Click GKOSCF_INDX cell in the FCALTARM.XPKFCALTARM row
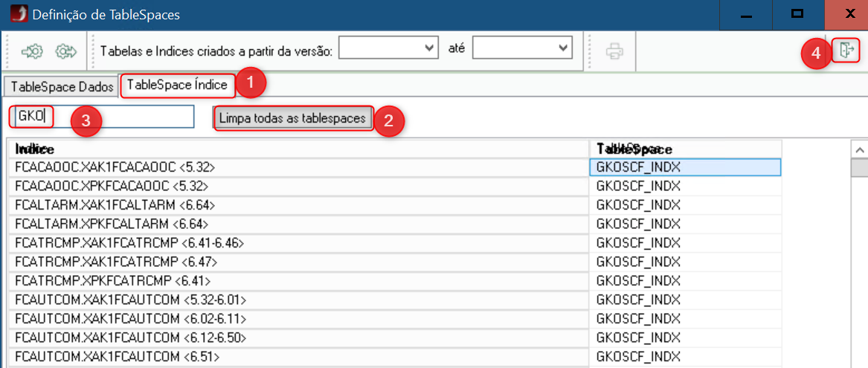Screen dimensions: 868x368 [685, 224]
